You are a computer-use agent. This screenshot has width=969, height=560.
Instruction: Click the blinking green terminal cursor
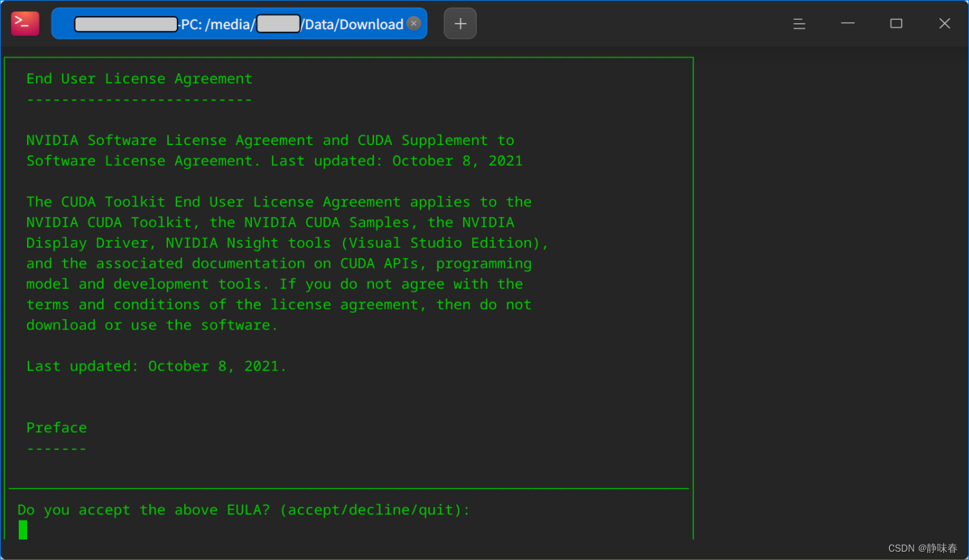coord(22,529)
